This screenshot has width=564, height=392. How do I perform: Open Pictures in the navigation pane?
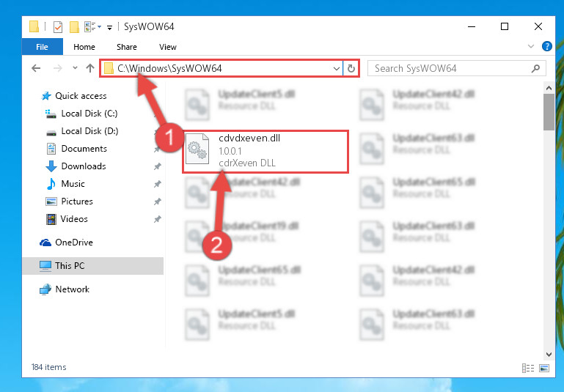[x=69, y=201]
